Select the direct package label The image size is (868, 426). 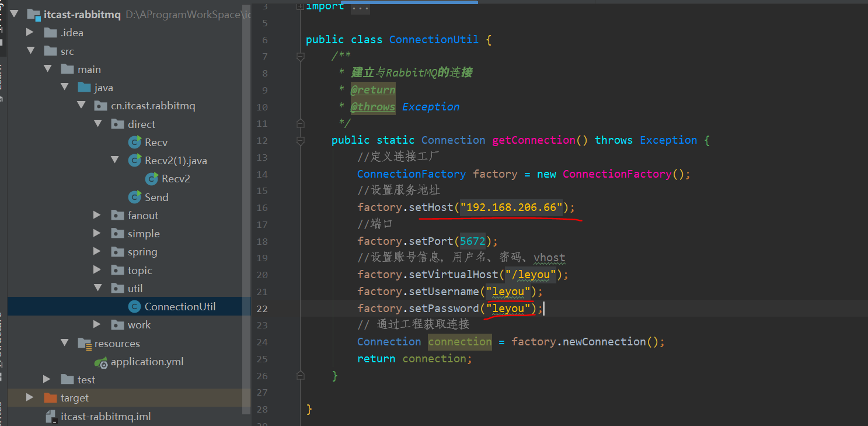(141, 124)
